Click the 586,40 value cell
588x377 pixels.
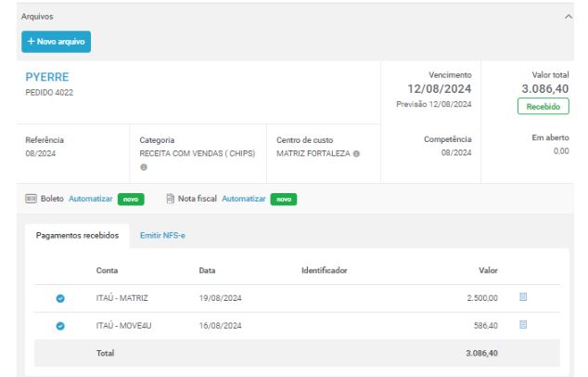486,326
